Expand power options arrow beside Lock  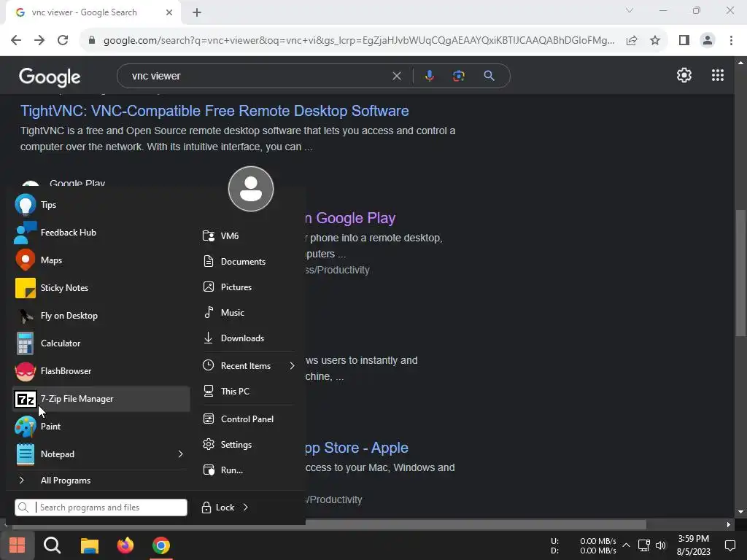246,507
